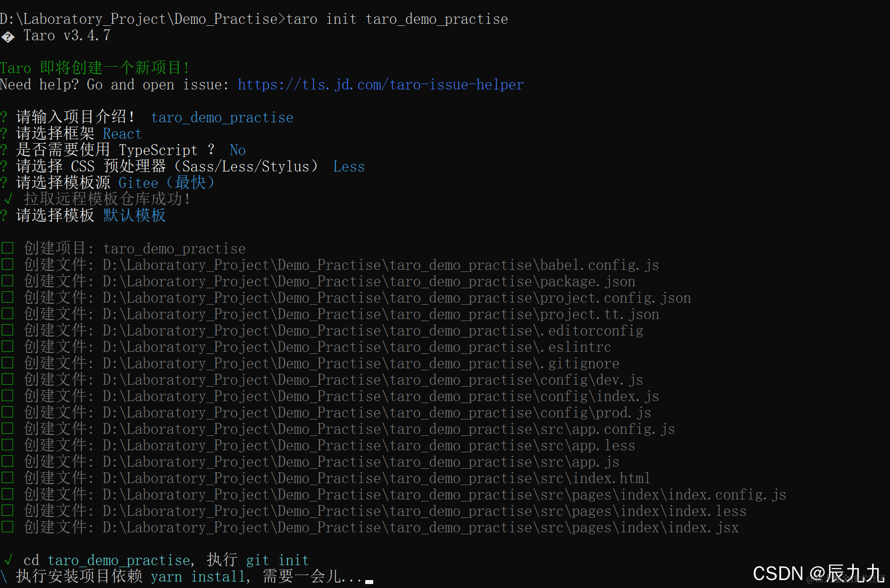Click the config\index.js file path line

tap(341, 396)
